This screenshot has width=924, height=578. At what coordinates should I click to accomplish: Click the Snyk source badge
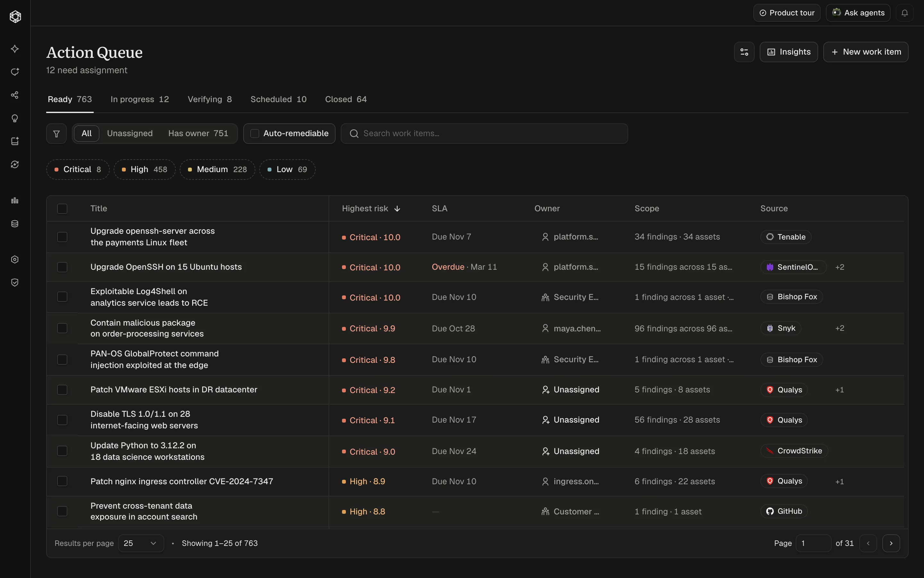point(781,328)
